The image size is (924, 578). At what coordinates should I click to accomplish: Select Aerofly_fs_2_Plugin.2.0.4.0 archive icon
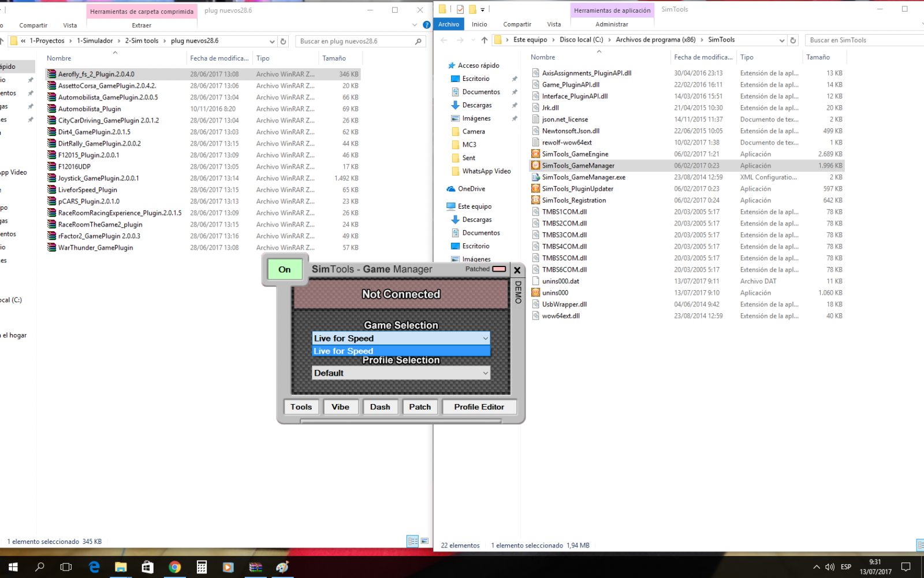tap(51, 74)
